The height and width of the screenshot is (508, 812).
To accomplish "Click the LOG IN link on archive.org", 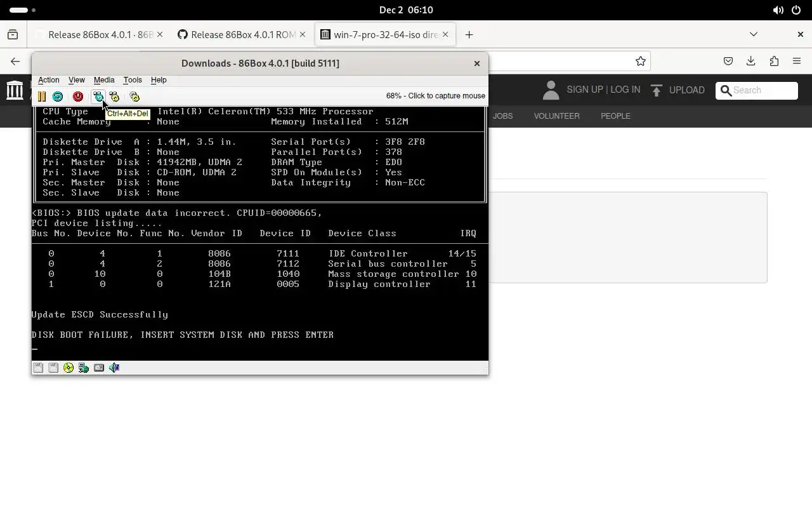I will pos(625,90).
